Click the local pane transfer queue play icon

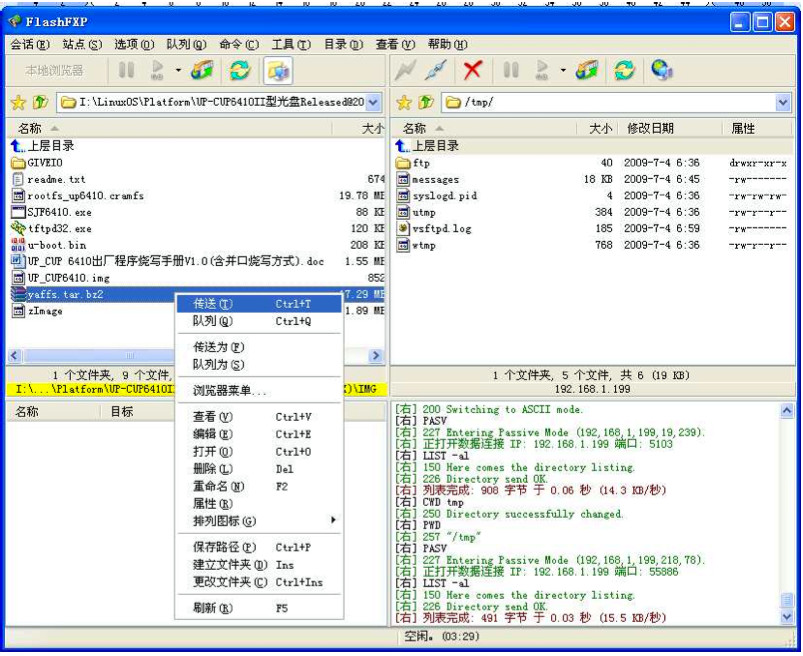pyautogui.click(x=158, y=70)
